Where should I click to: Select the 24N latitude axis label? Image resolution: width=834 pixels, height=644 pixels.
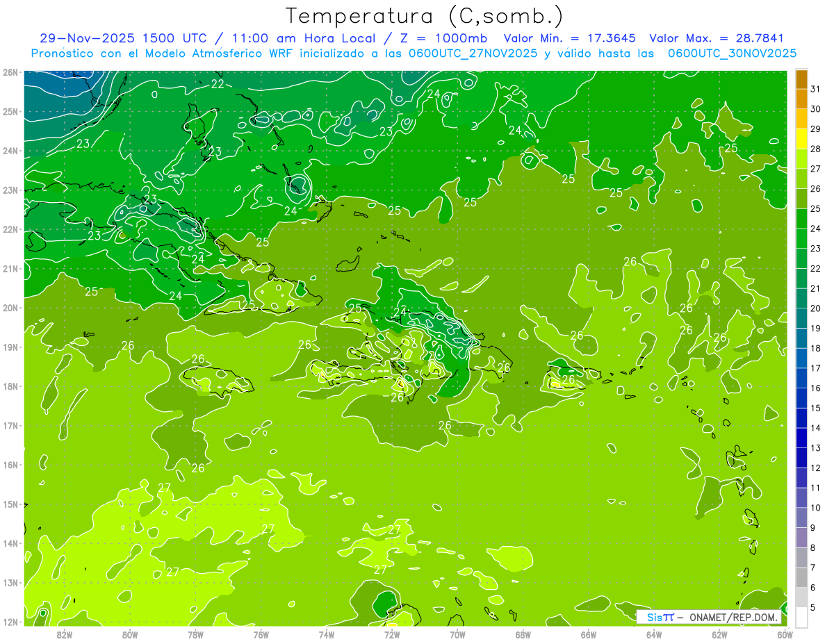click(10, 151)
